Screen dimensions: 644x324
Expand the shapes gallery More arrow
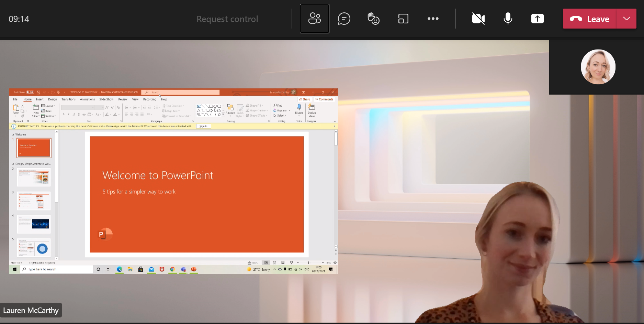tap(223, 115)
